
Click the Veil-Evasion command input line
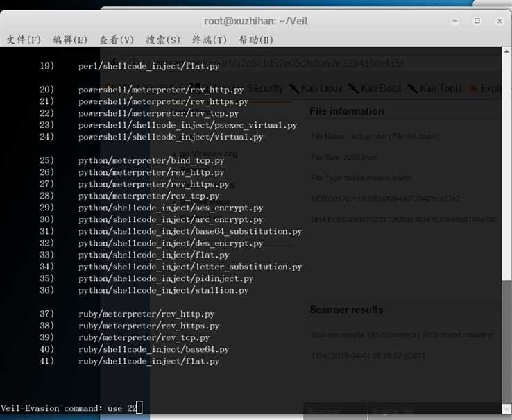71,408
